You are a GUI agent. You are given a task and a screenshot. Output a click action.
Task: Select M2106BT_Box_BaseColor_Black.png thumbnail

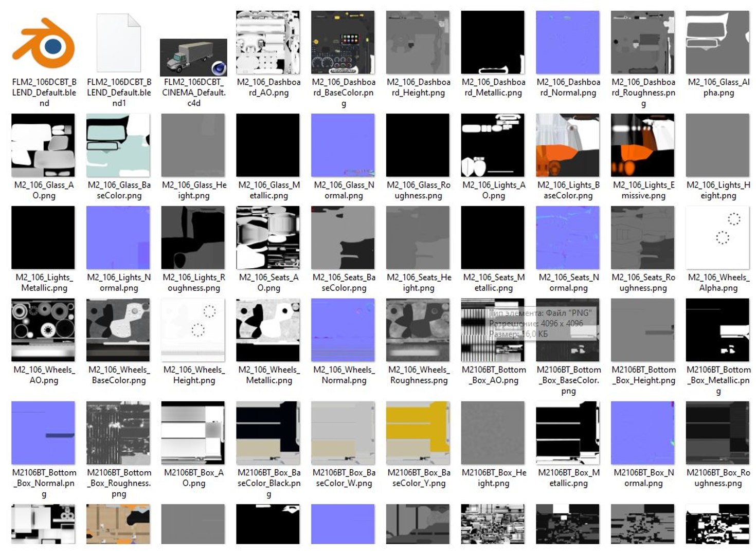click(x=268, y=433)
